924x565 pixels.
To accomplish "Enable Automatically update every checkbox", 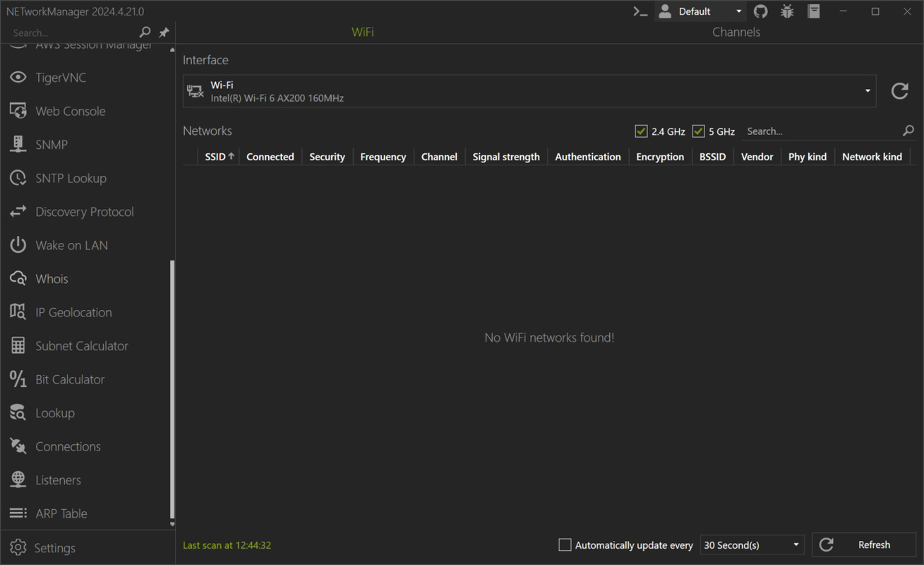I will point(565,545).
